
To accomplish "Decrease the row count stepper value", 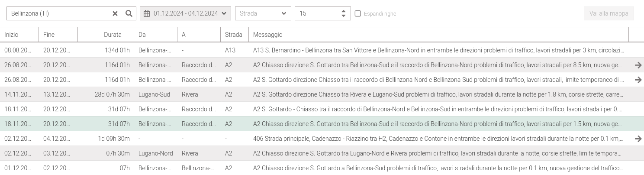I will tap(343, 16).
